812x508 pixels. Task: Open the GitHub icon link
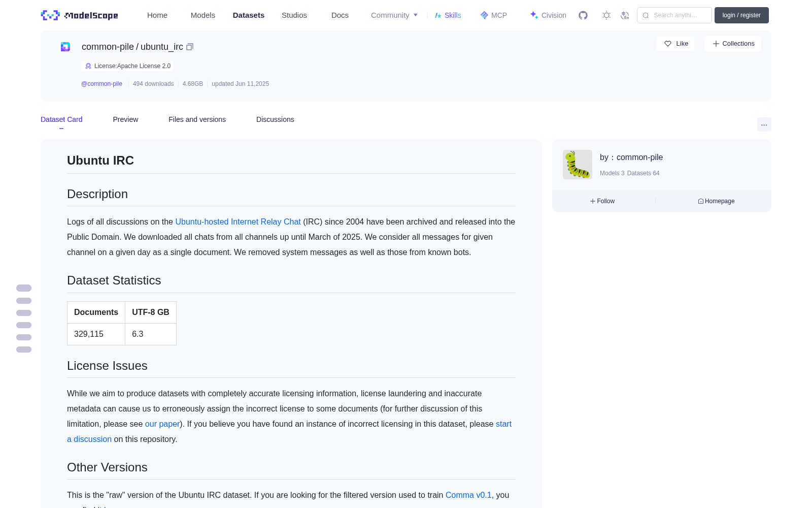tap(583, 15)
